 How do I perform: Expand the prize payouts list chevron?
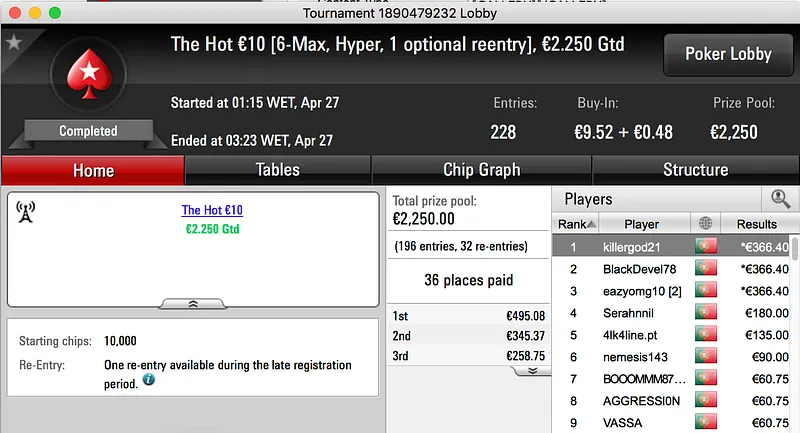pos(532,370)
